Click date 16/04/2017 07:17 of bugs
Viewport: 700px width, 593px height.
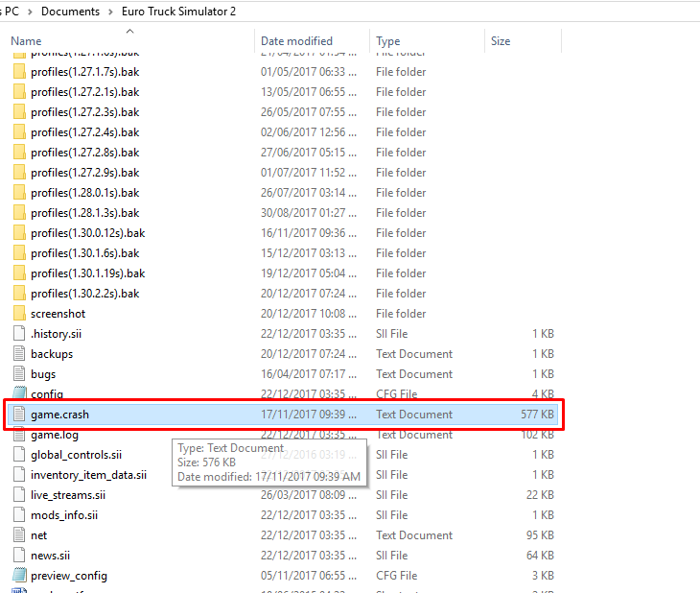(309, 373)
